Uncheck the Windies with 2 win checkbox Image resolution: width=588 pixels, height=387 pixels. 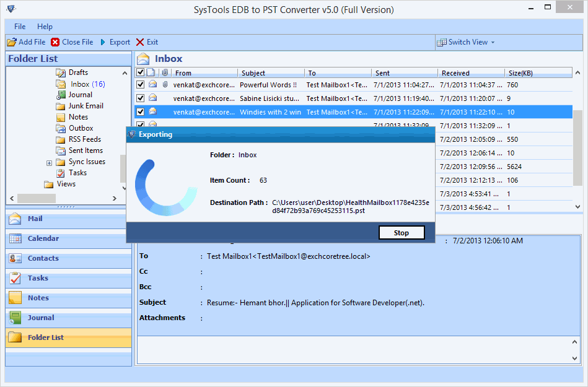pyautogui.click(x=140, y=111)
